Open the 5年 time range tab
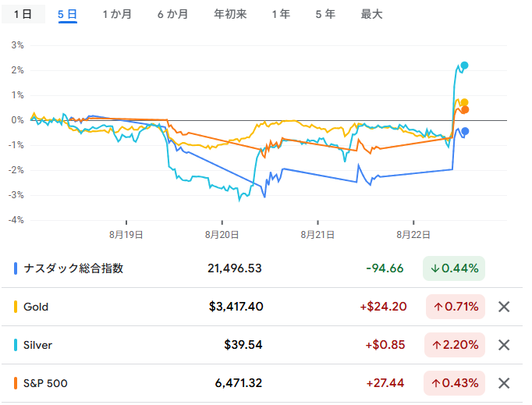The height and width of the screenshot is (405, 532). pyautogui.click(x=325, y=14)
